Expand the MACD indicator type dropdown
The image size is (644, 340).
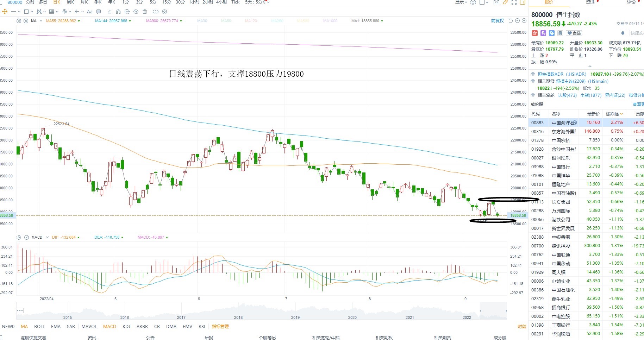coord(47,237)
